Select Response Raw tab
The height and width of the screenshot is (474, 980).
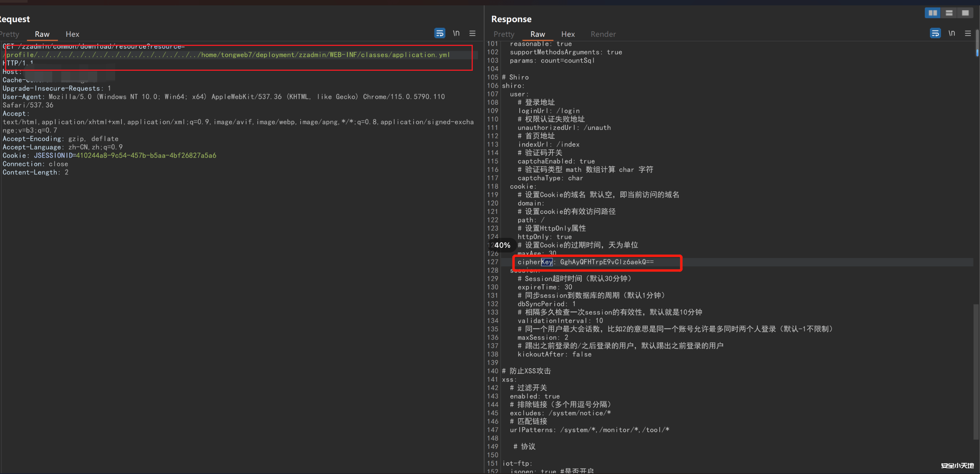[x=537, y=34]
